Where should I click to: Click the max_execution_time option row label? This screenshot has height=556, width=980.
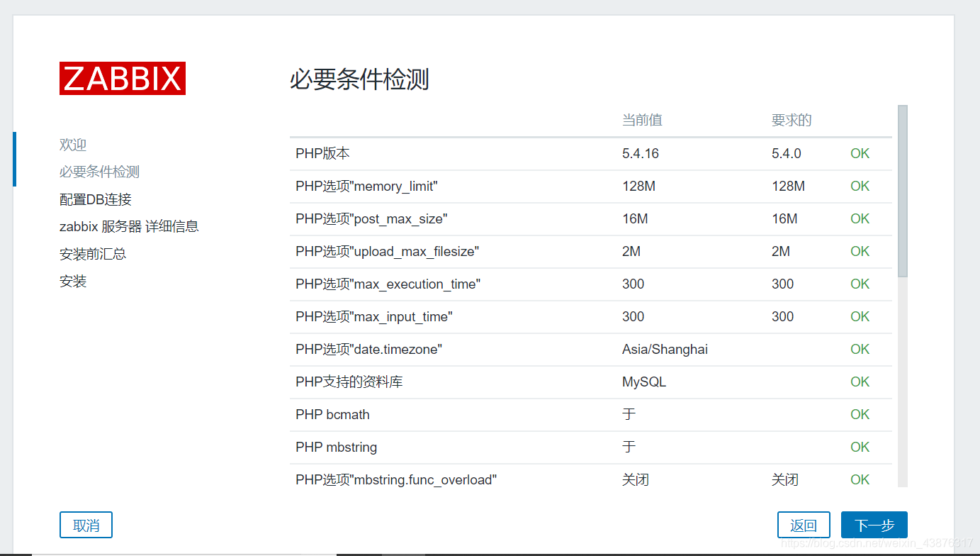point(388,284)
